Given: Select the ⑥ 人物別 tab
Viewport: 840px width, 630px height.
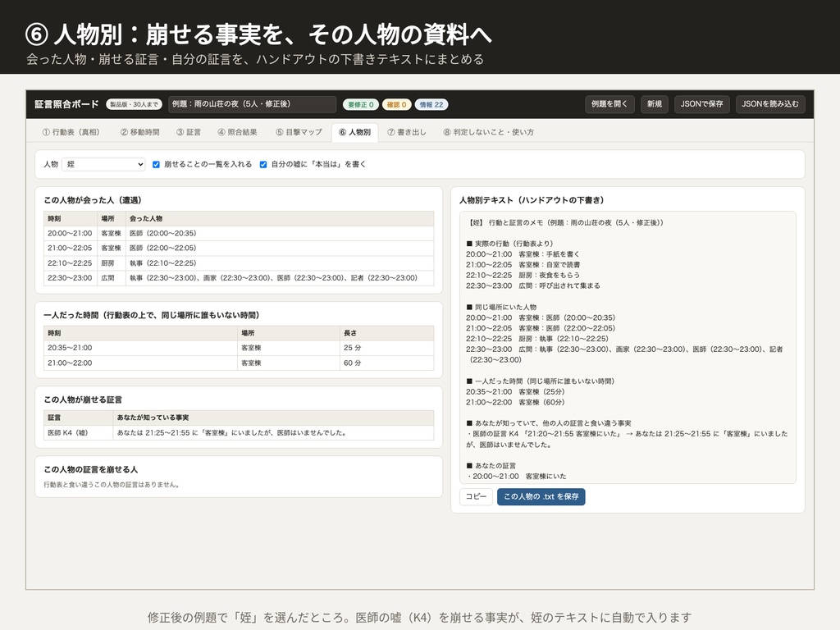Looking at the screenshot, I should point(354,132).
